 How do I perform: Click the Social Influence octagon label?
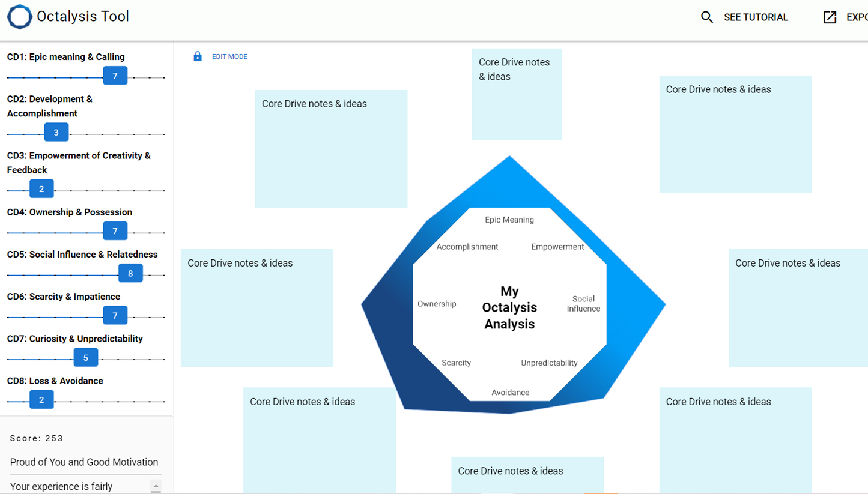coord(583,304)
